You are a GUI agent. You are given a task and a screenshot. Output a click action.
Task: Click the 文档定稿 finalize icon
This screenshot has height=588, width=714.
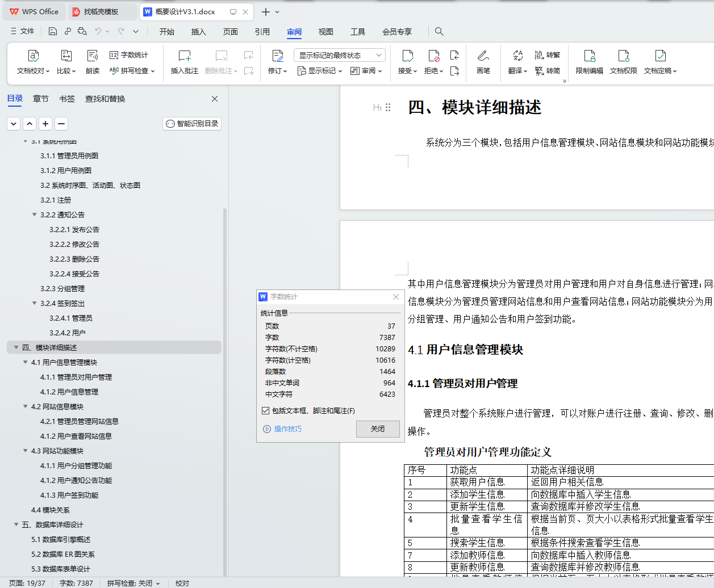coord(660,56)
